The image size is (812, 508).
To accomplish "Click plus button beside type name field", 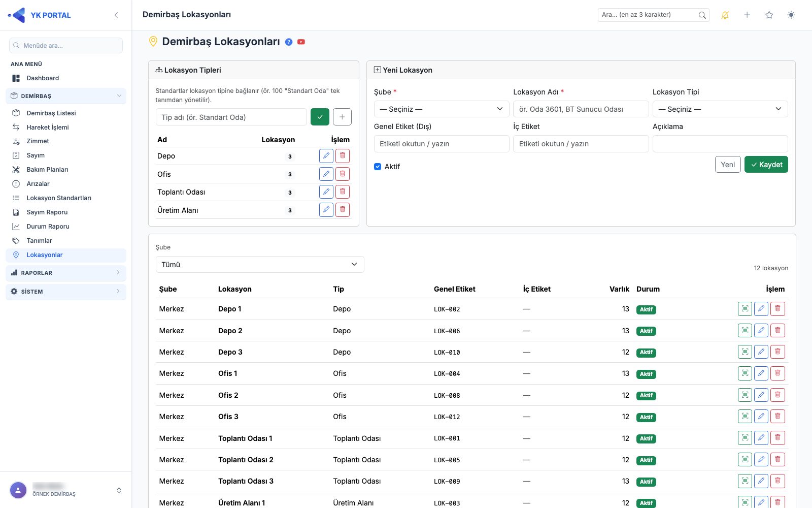I will point(342,117).
